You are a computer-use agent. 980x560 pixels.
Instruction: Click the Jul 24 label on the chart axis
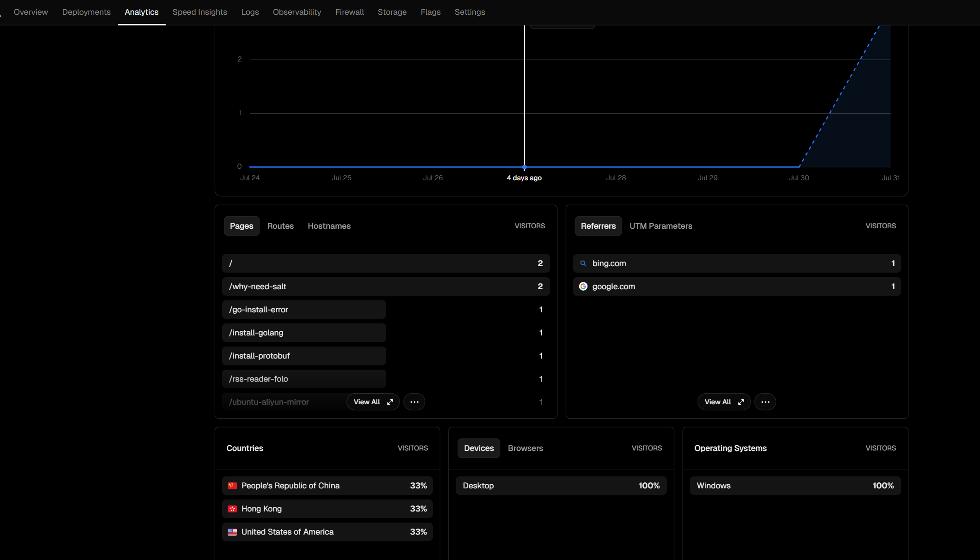250,178
